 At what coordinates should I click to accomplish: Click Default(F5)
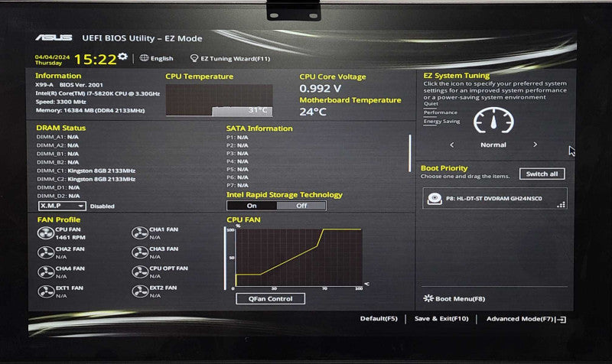coord(379,318)
